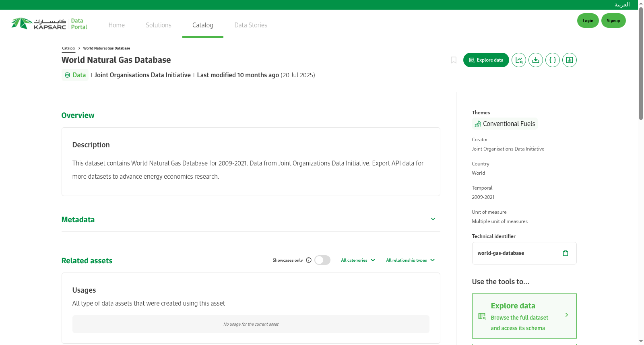644x345 pixels.
Task: Click the KAPSARC Data Portal logo
Action: point(49,24)
